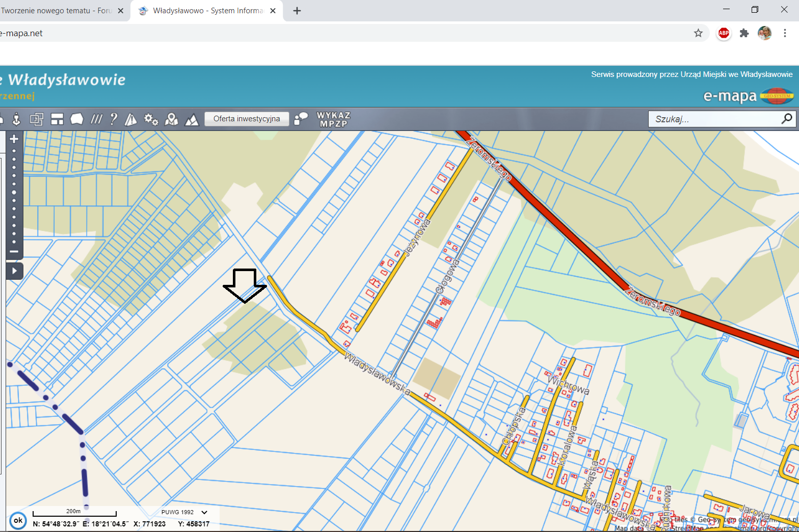Switch to the Tworzenie nowego tematu tab
Screen dimensions: 799x532
(56, 11)
